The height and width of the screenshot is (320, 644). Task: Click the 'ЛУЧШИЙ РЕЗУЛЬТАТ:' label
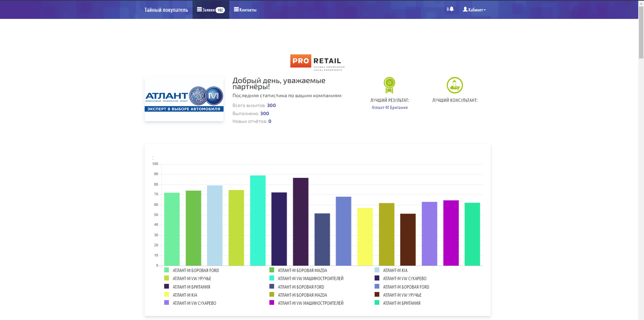pos(389,100)
